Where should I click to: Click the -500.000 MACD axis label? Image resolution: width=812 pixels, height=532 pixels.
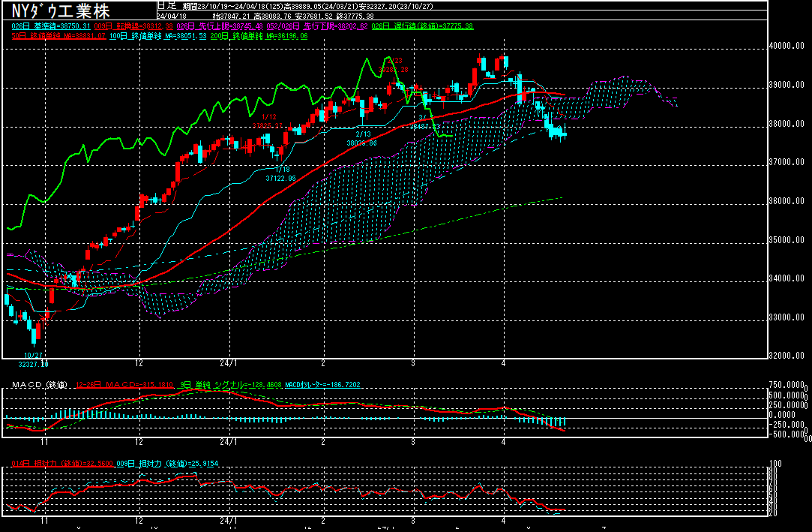[x=786, y=434]
